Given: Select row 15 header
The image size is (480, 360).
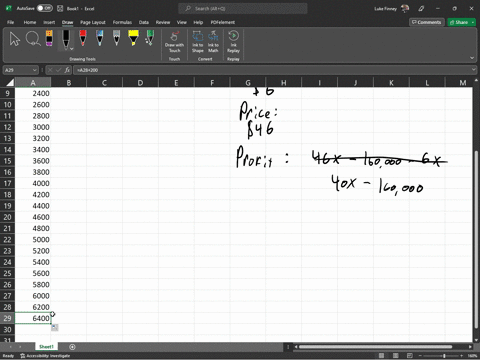Looking at the screenshot, I should click(7, 161).
